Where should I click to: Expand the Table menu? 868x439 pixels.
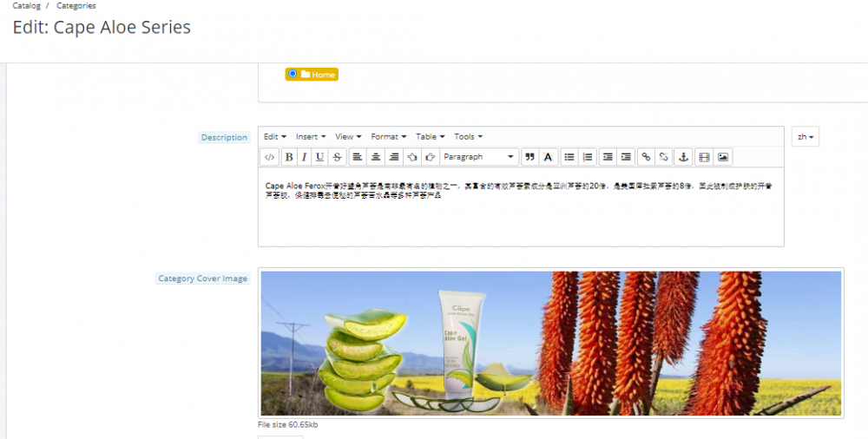tap(430, 137)
